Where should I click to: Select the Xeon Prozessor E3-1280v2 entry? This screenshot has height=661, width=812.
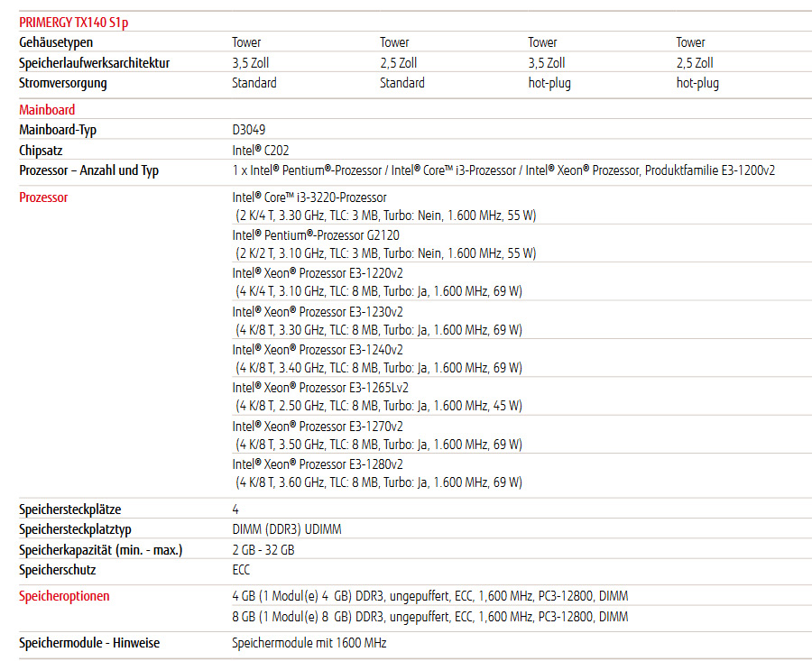point(318,464)
